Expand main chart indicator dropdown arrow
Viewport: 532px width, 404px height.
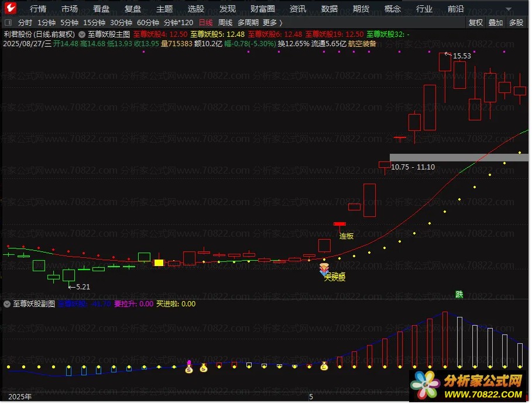point(82,34)
